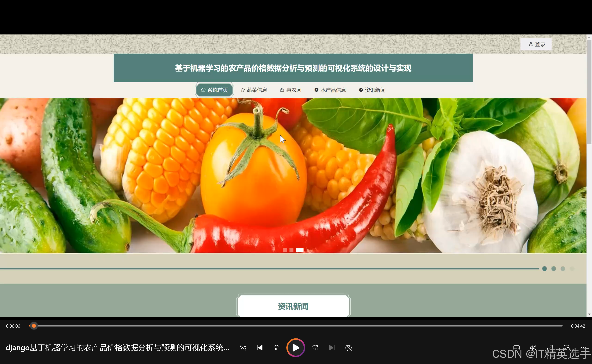The image size is (592, 364).
Task: Select the active third carousel indicator
Action: point(300,250)
